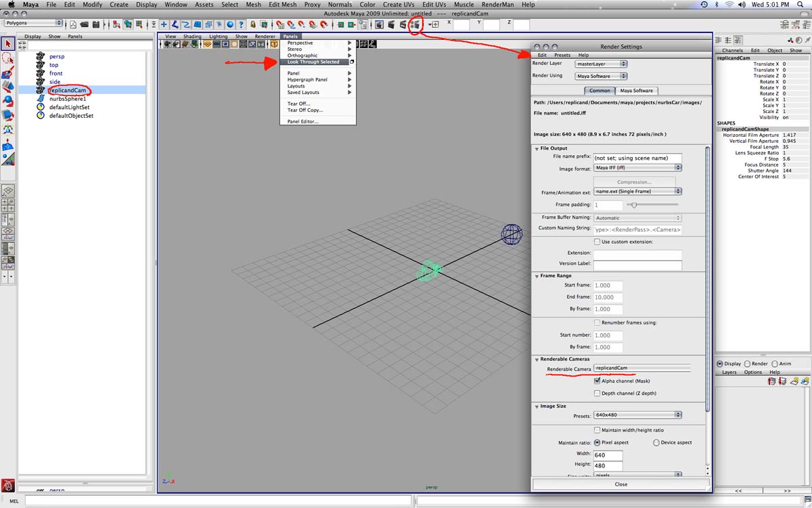Click the nurbsSphere1 surface icon

pos(41,99)
